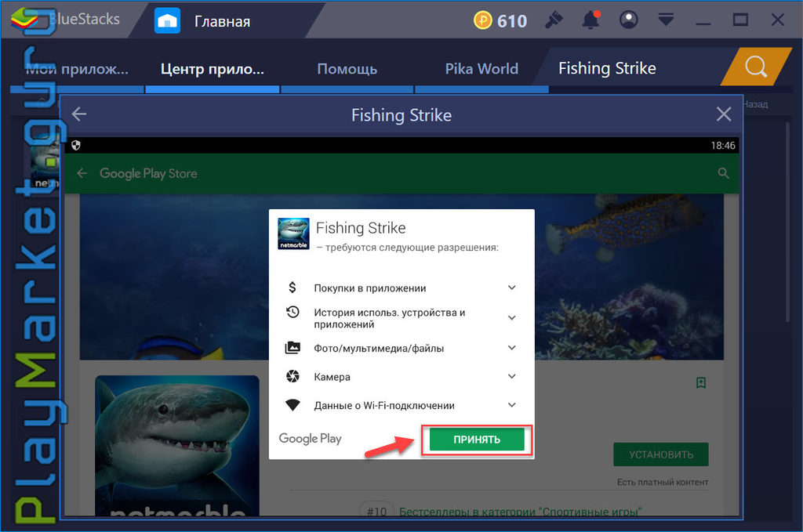This screenshot has height=532, width=803.
Task: Click the Google Play Store search magnifier
Action: [723, 173]
